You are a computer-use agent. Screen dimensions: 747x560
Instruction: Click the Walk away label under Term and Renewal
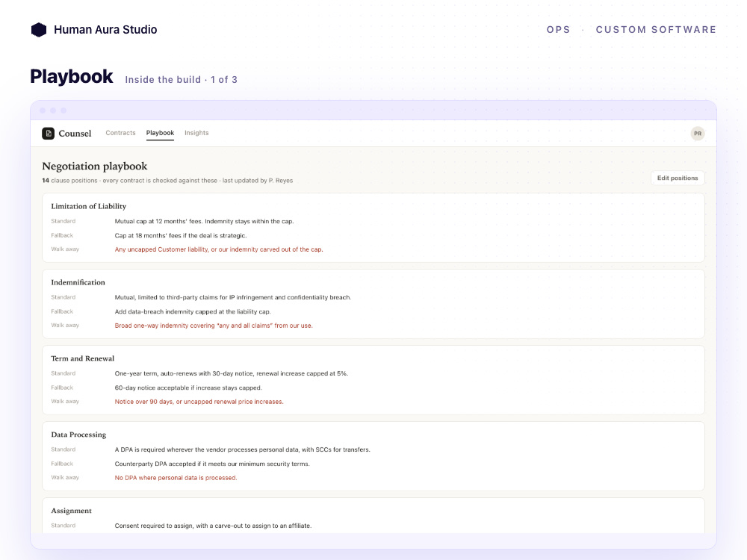point(65,402)
